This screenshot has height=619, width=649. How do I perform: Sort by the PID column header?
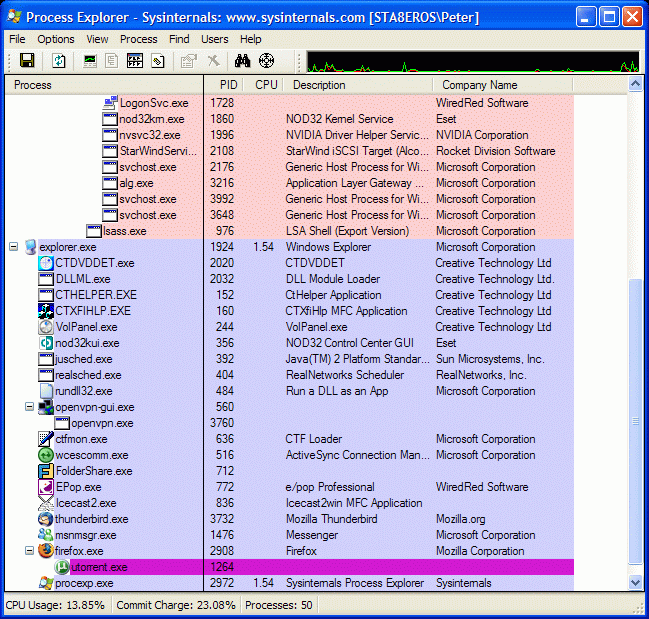point(224,85)
